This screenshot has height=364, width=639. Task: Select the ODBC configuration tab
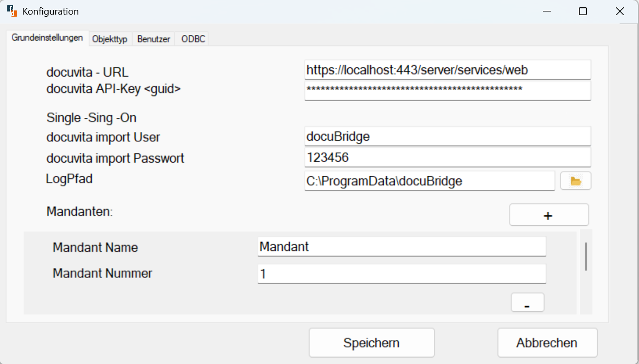tap(192, 39)
